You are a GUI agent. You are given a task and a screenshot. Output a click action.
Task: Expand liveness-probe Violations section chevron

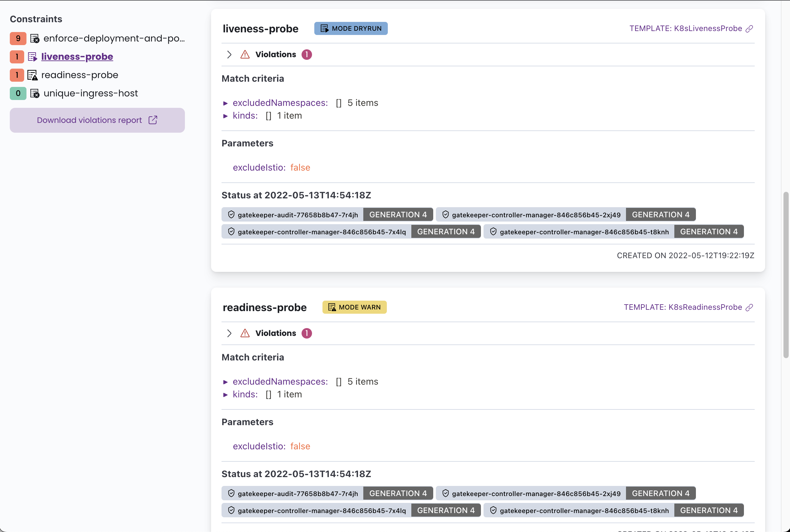(229, 55)
